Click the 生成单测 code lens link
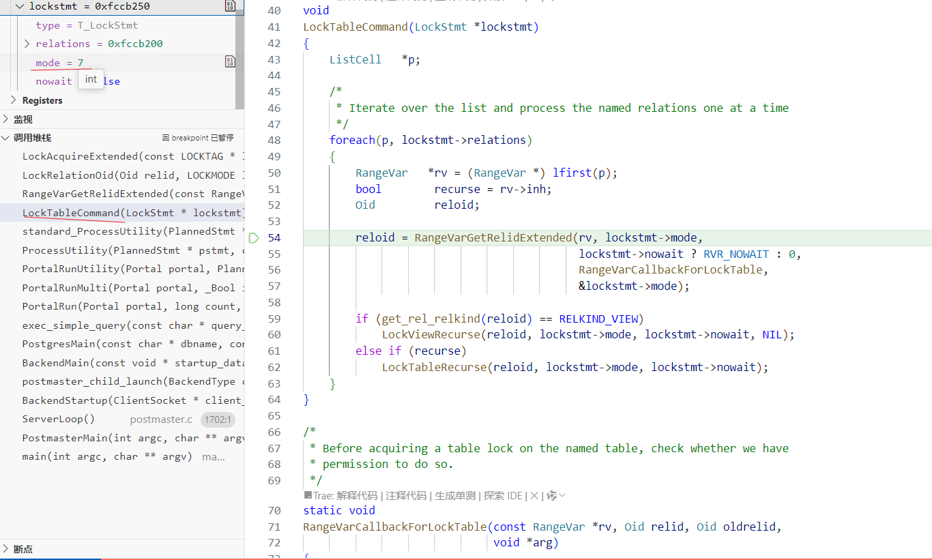Image resolution: width=932 pixels, height=560 pixels. [x=455, y=496]
